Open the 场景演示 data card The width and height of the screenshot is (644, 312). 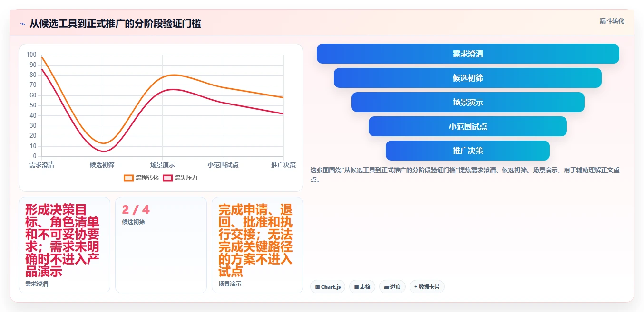pos(257,245)
